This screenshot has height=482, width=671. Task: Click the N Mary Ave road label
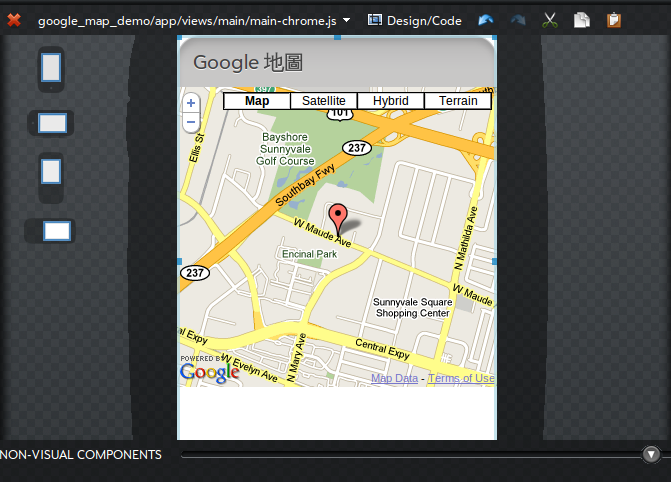click(297, 357)
